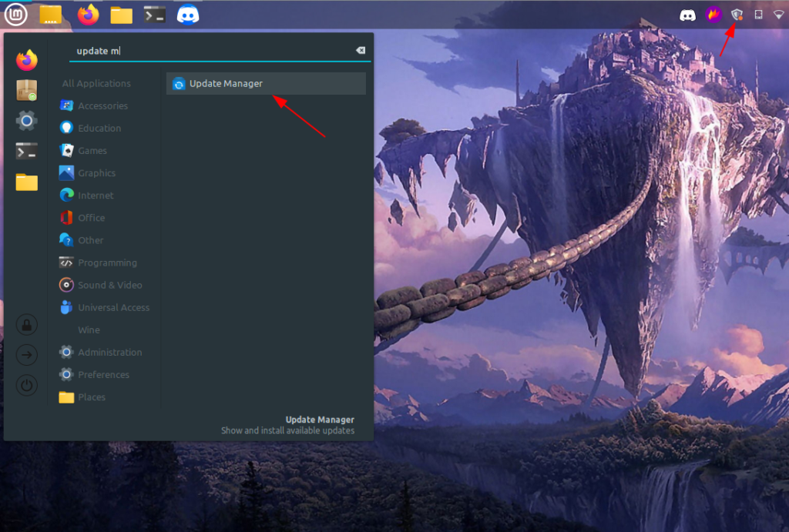Viewport: 789px width, 532px height.
Task: Select All Applications category
Action: click(96, 83)
